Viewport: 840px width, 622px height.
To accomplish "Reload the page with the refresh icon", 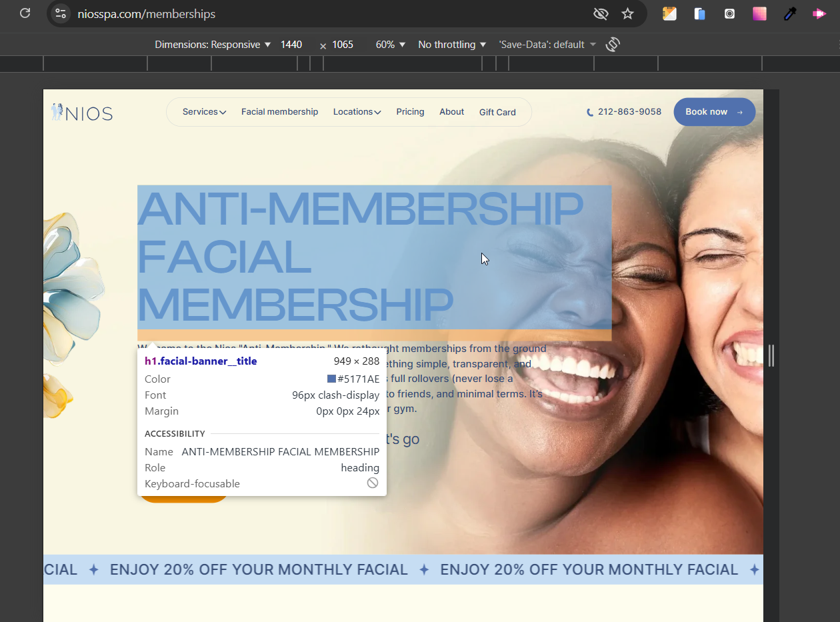I will 25,13.
